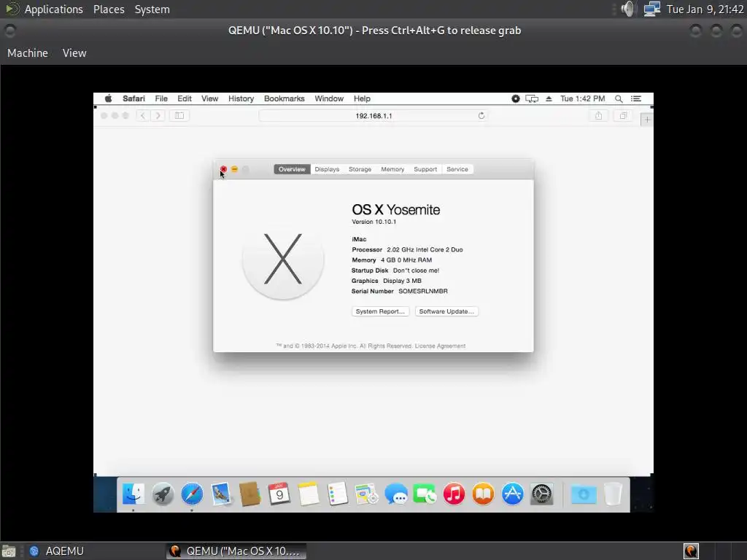Viewport: 747px width, 560px height.
Task: Open Messages chat bubble icon in Dock
Action: (396, 494)
